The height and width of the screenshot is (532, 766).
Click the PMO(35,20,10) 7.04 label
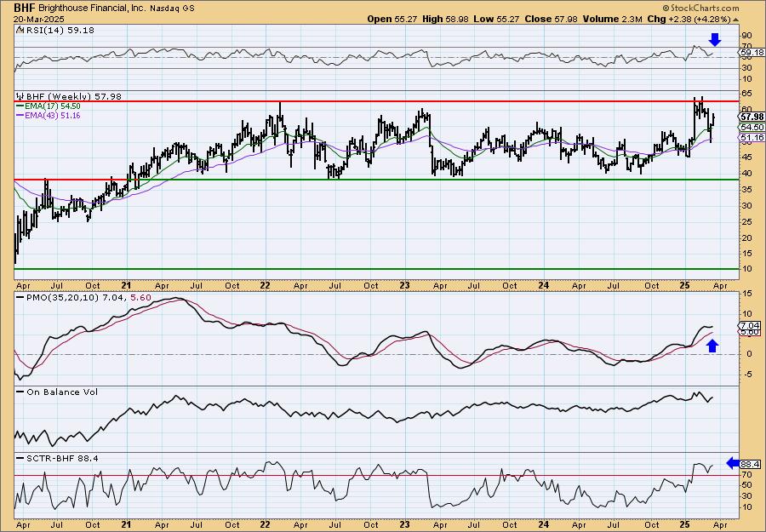pos(76,298)
